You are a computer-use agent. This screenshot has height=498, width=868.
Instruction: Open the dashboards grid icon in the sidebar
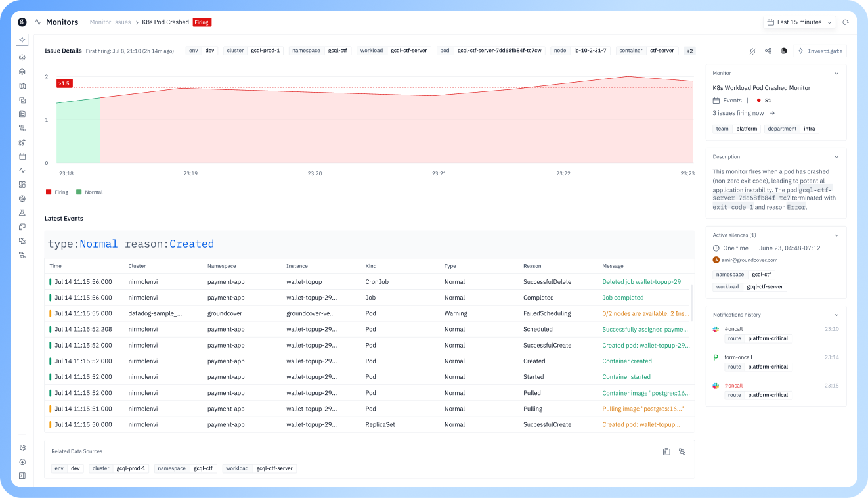(x=22, y=185)
